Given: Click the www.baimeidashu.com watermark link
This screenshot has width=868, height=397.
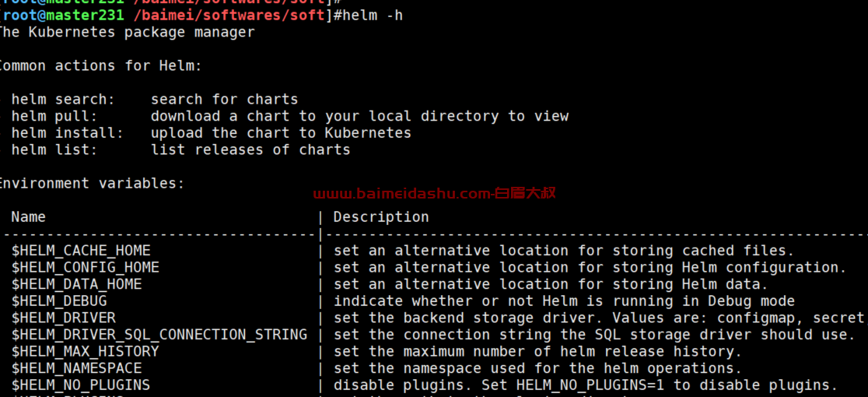Looking at the screenshot, I should 435,193.
